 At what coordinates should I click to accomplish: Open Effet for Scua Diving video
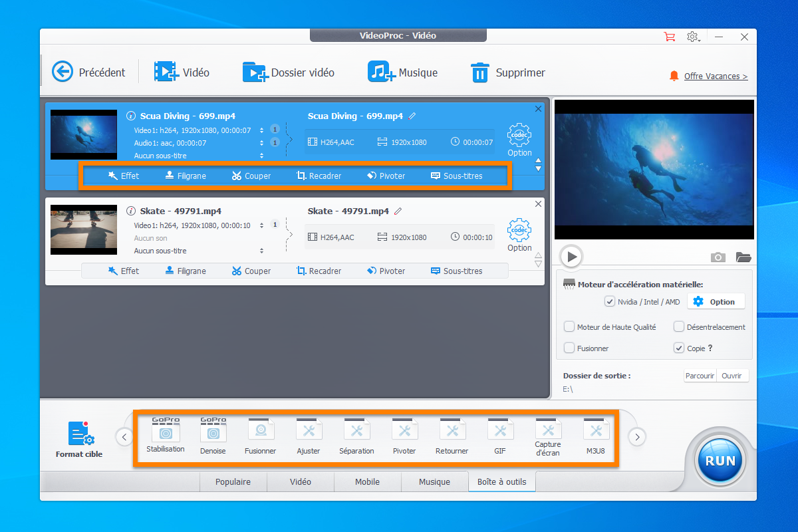click(x=124, y=176)
